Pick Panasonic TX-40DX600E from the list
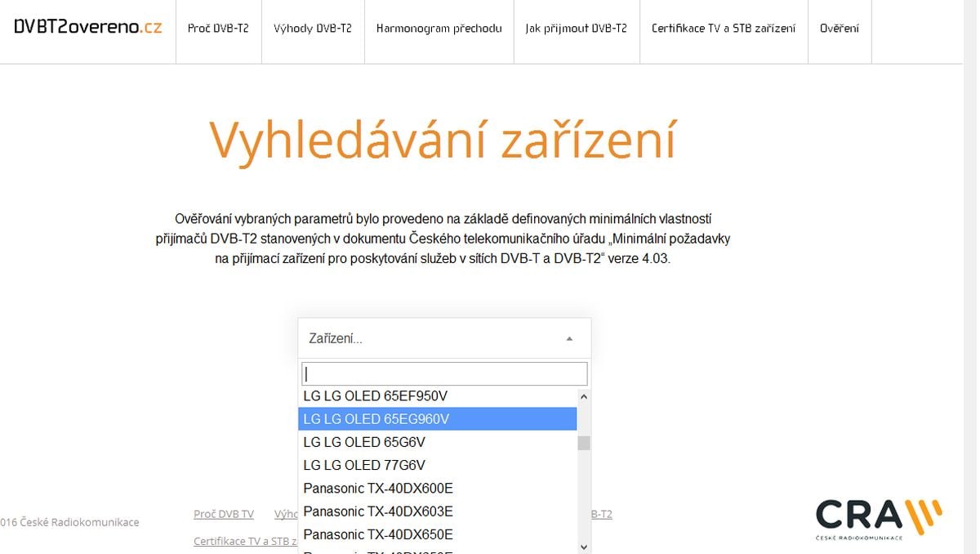The width and height of the screenshot is (980, 554). click(x=379, y=488)
